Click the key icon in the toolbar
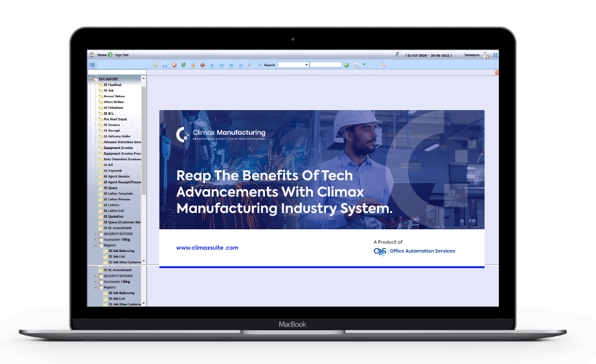Viewport: 596px width, 364px height. coord(249,65)
